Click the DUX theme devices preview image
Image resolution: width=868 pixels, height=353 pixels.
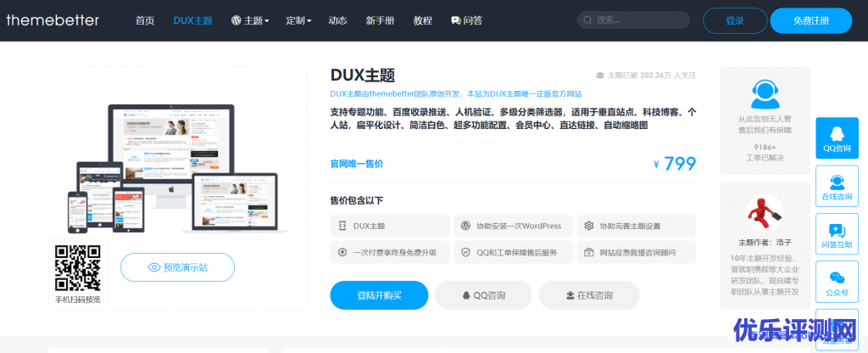pos(177,169)
